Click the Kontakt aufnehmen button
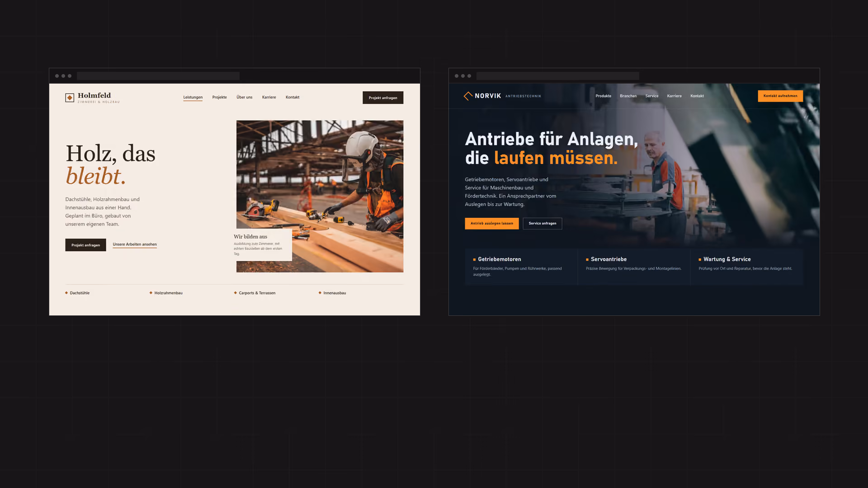The image size is (868, 488). click(780, 96)
